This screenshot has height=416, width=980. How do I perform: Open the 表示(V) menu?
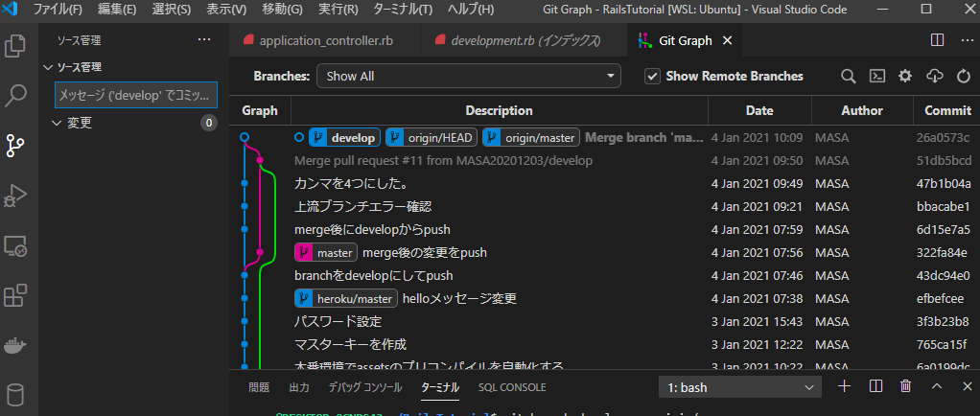pyautogui.click(x=226, y=10)
